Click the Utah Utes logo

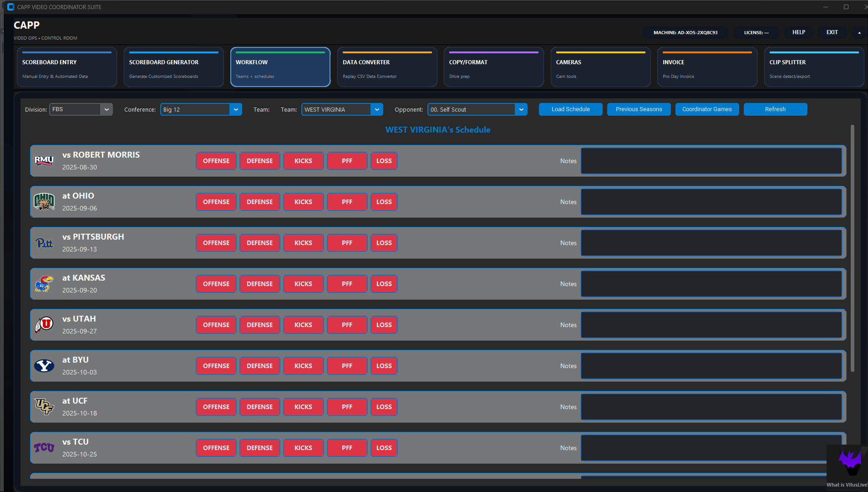tap(44, 325)
